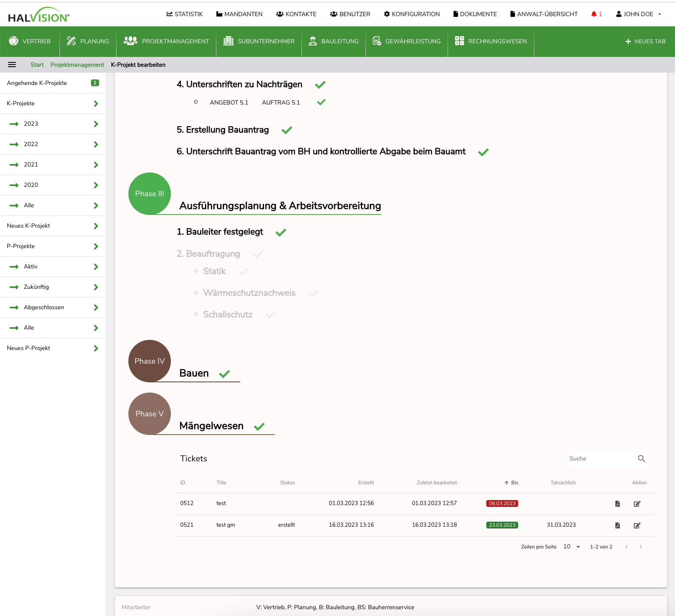Sort tickets by the Bis column

(511, 483)
